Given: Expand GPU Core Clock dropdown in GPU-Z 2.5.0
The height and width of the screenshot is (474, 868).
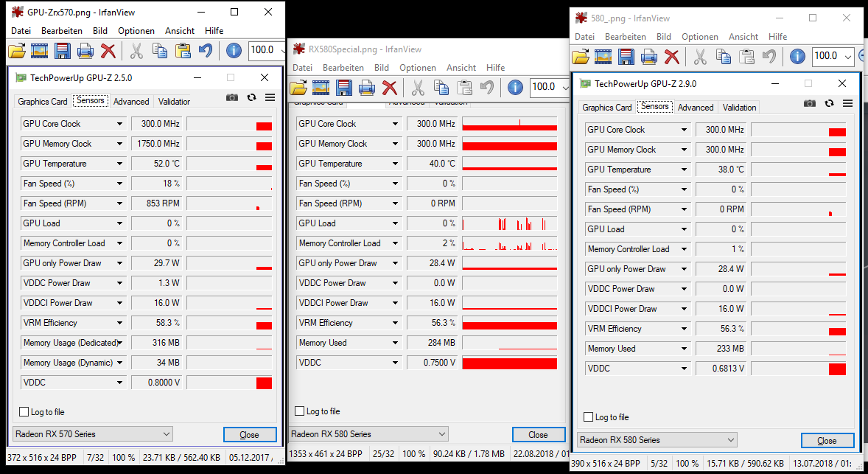Looking at the screenshot, I should [x=119, y=124].
